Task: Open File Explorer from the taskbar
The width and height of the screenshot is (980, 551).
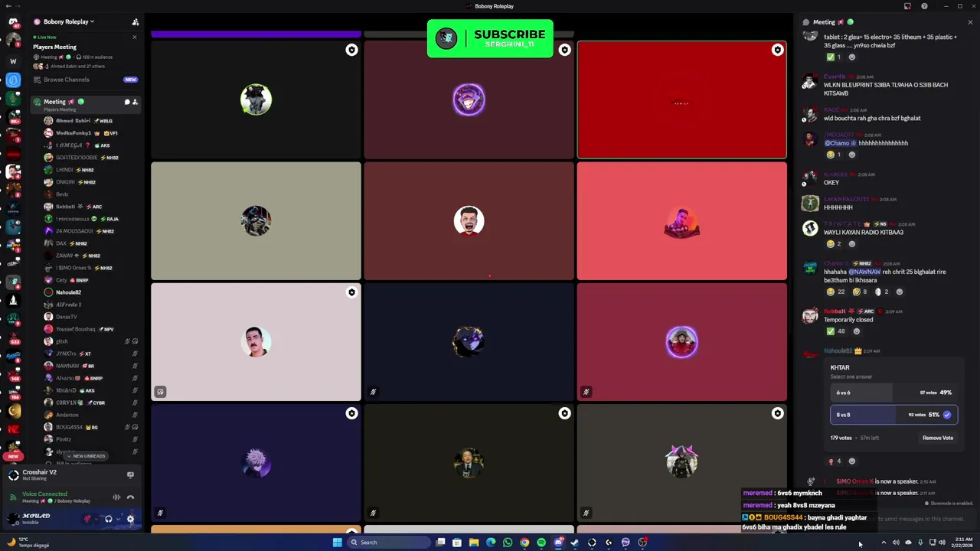Action: coord(474,543)
